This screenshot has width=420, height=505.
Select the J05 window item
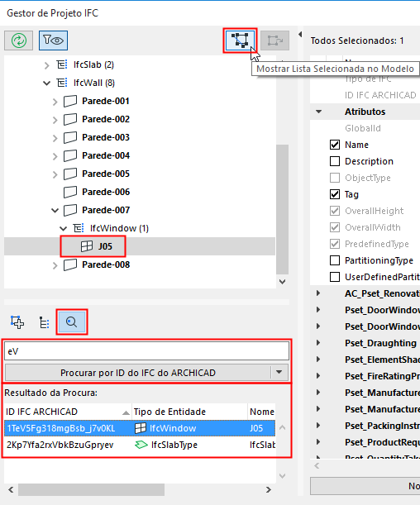coord(105,246)
